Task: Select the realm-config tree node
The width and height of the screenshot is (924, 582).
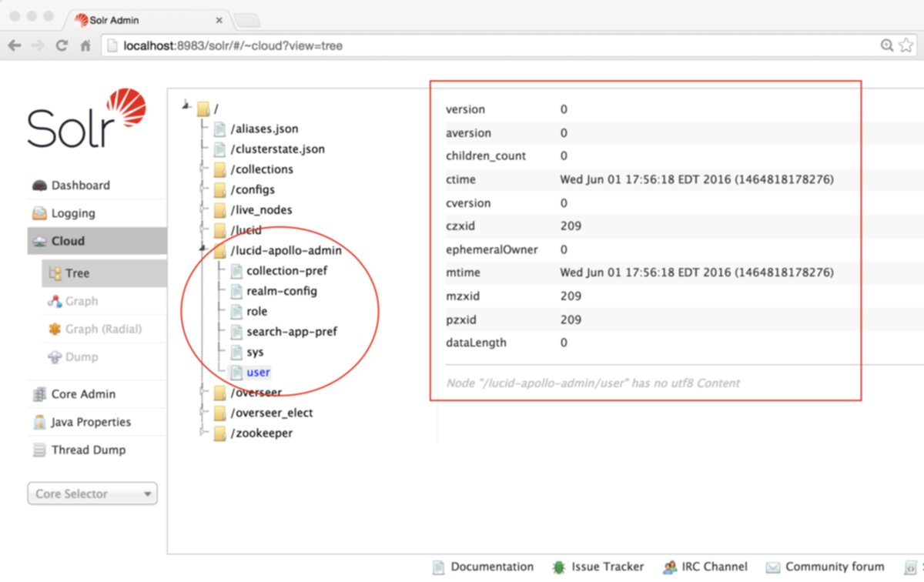Action: pyautogui.click(x=282, y=291)
